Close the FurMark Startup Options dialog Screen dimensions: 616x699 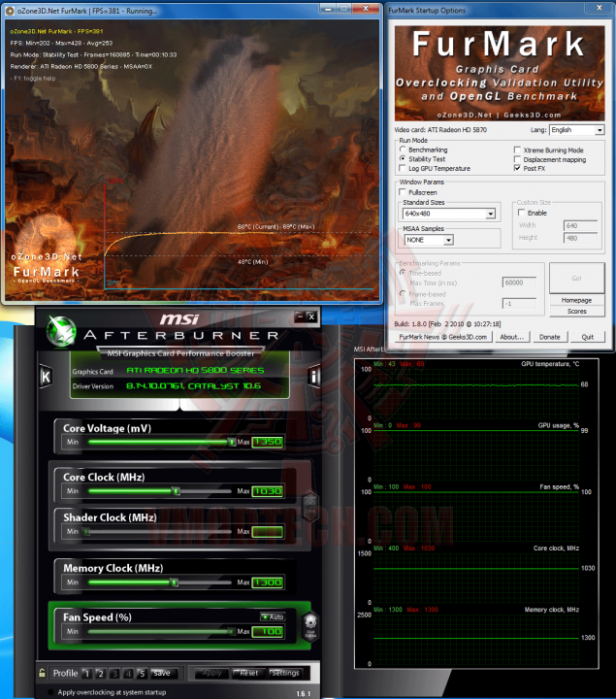click(x=600, y=8)
